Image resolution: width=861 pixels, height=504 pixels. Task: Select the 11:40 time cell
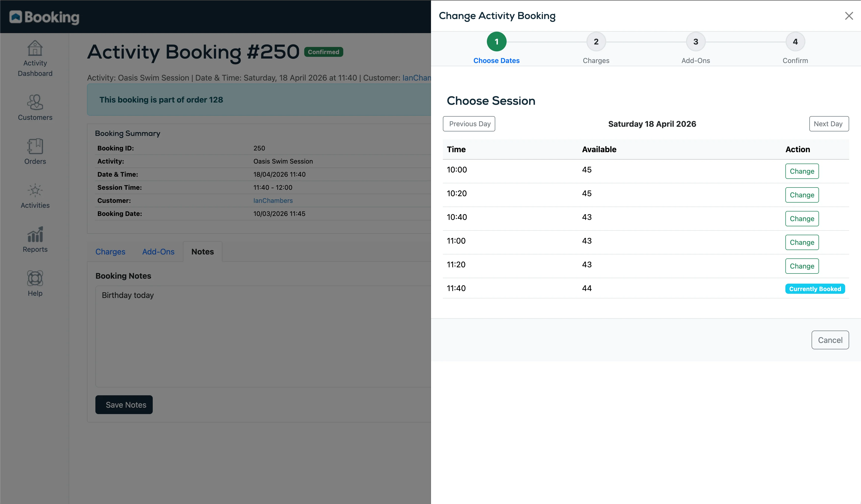[456, 288]
